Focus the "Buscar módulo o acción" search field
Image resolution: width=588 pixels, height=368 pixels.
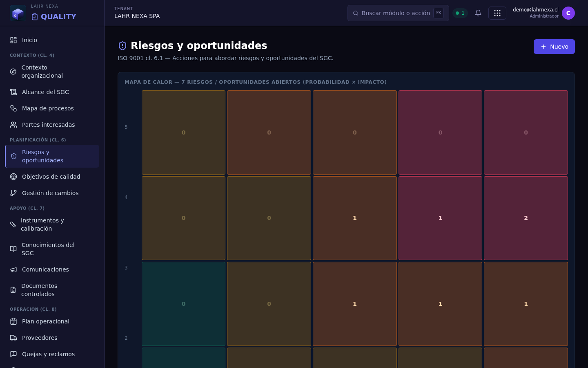[x=398, y=13]
